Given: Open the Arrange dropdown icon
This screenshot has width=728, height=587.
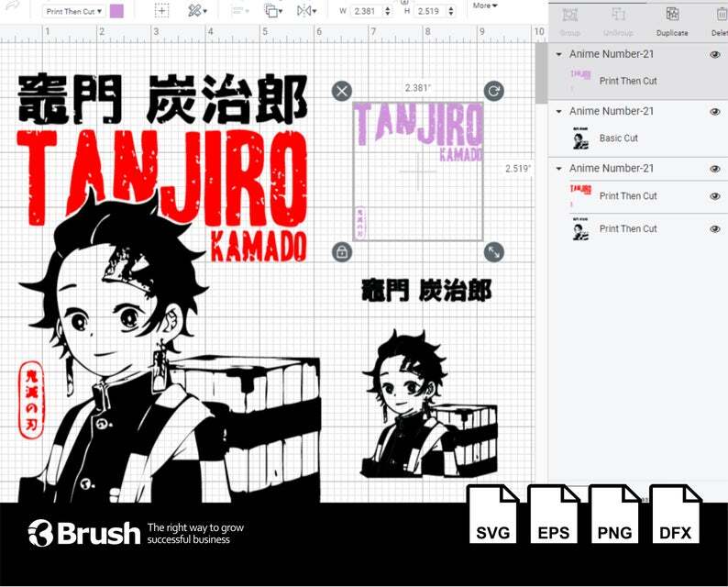Looking at the screenshot, I should click(x=273, y=10).
